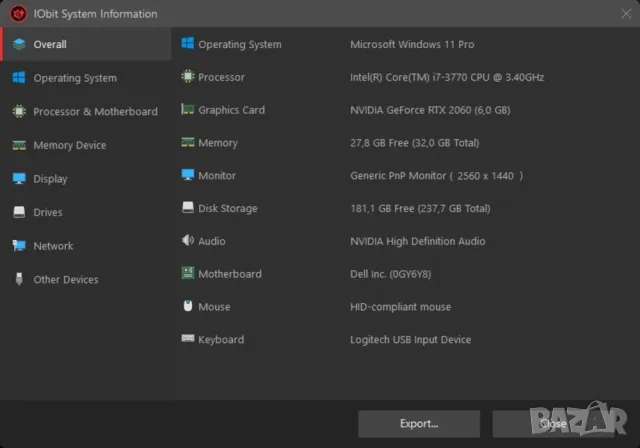
Task: Click the Windows logo icon beside Operating System in sidebar
Action: click(x=19, y=78)
